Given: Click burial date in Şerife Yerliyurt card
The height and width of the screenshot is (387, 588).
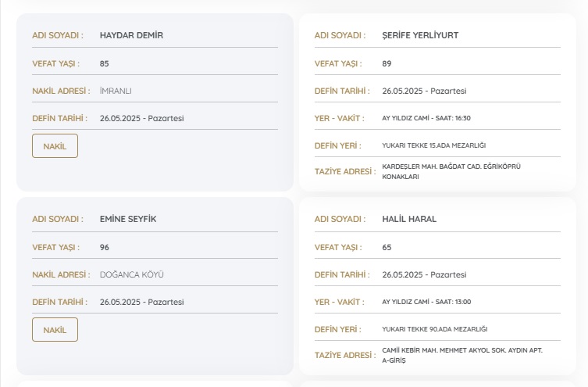Looking at the screenshot, I should click(424, 91).
